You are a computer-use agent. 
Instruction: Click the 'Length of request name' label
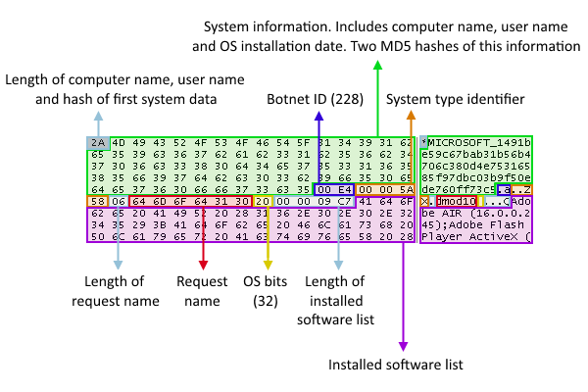[x=115, y=291]
